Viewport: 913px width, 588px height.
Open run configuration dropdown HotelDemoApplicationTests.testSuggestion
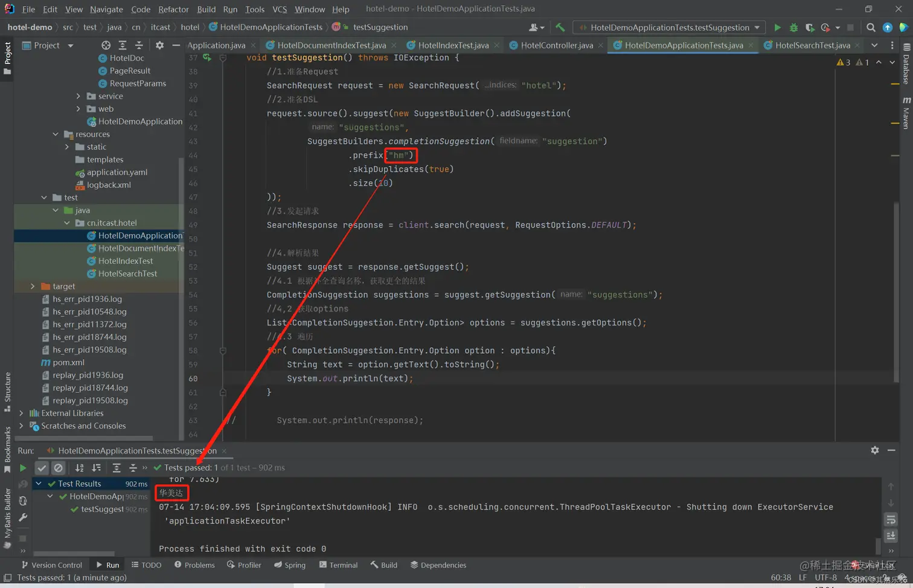coord(671,27)
